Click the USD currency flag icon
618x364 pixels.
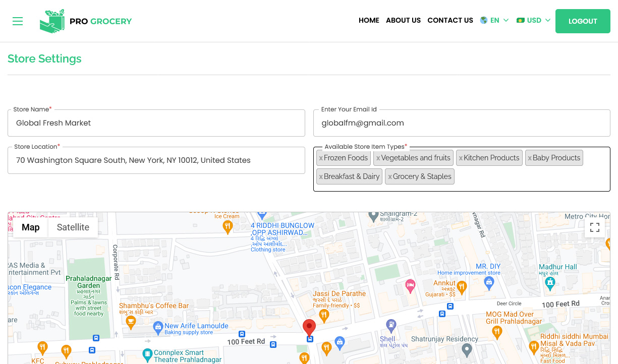tap(521, 21)
